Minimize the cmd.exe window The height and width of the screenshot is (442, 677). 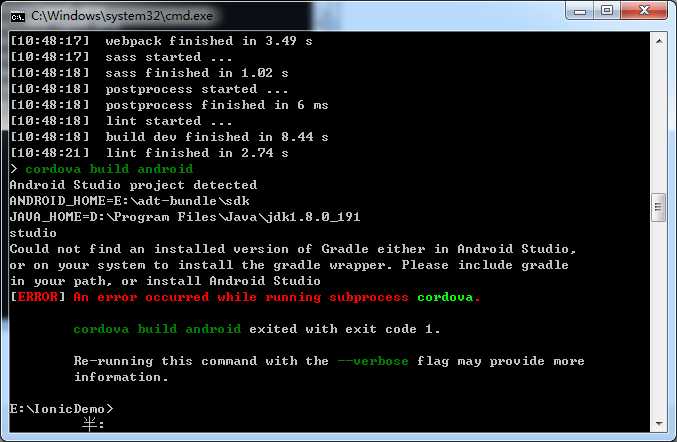(580, 11)
